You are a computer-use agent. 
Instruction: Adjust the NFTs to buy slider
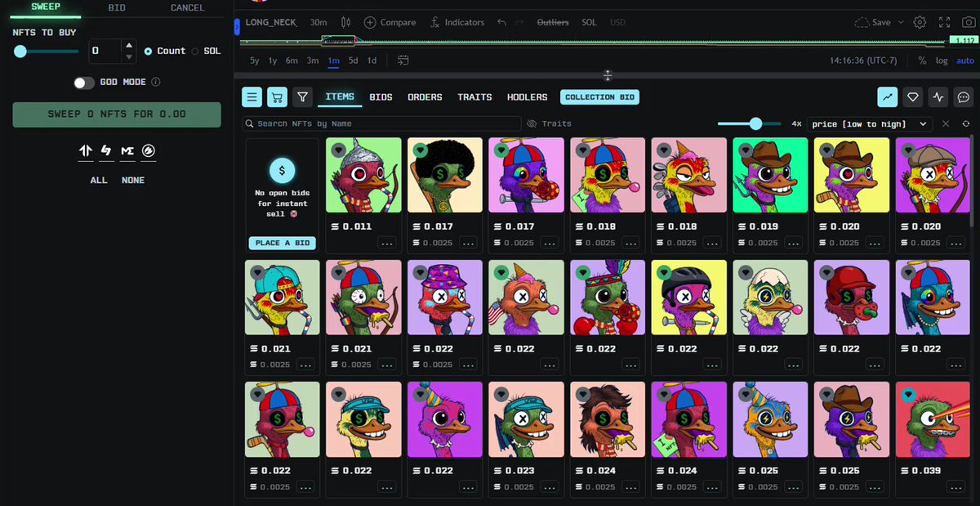pos(46,51)
